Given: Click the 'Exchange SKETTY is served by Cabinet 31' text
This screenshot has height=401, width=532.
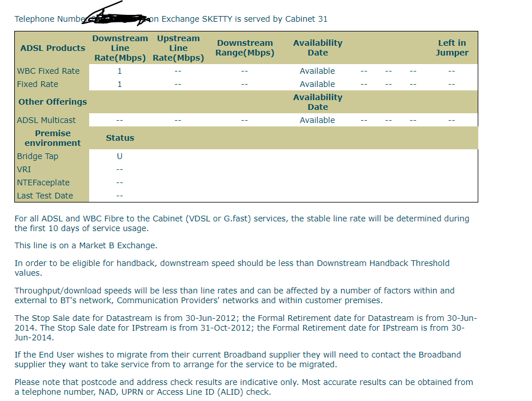Looking at the screenshot, I should coord(245,19).
